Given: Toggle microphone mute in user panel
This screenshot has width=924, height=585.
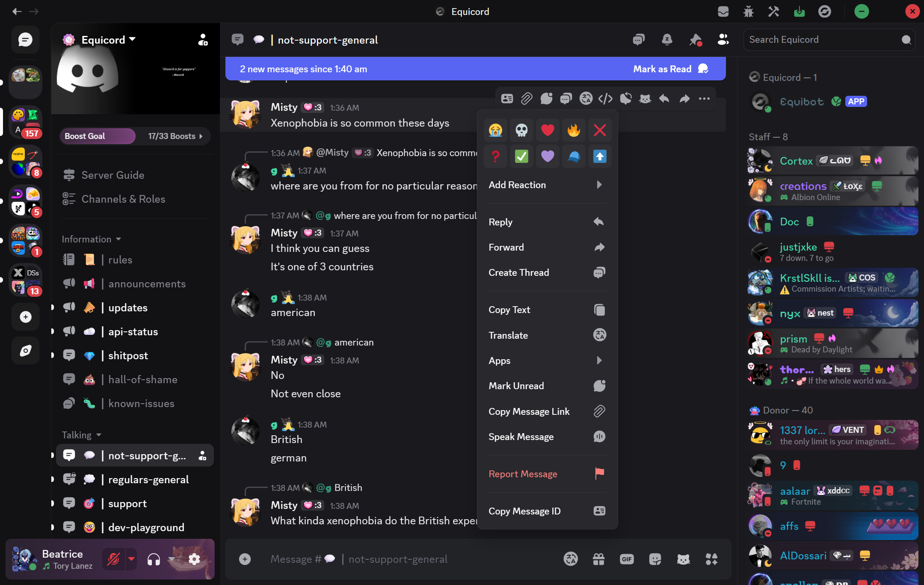Looking at the screenshot, I should point(113,559).
